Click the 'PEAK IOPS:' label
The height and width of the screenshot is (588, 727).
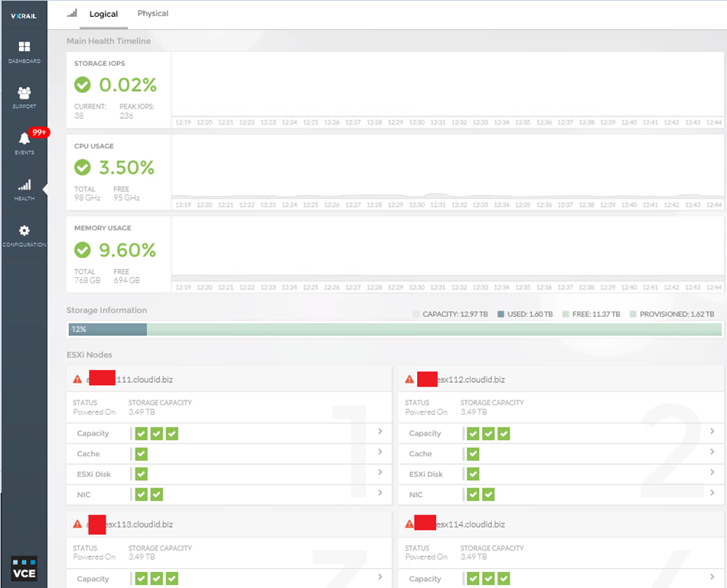coord(137,106)
